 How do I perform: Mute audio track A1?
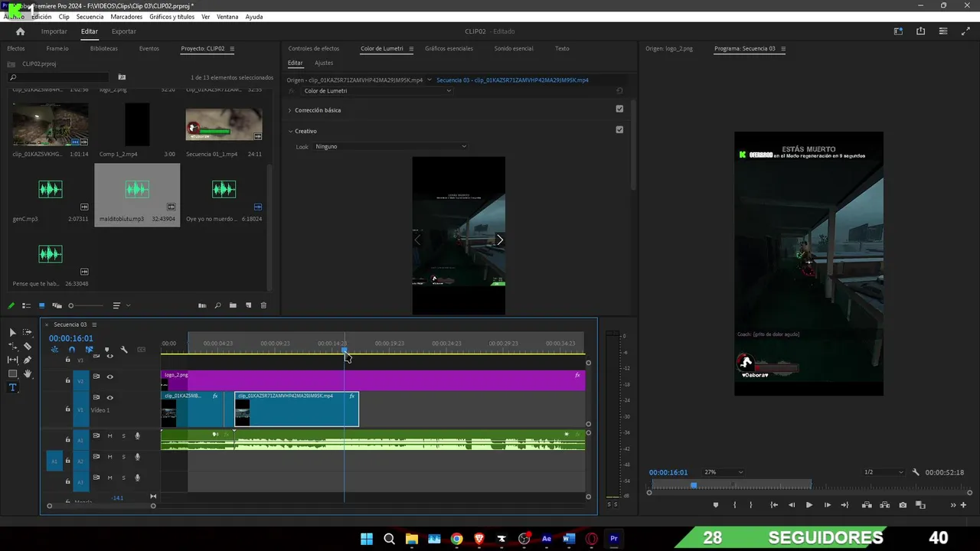coord(109,435)
